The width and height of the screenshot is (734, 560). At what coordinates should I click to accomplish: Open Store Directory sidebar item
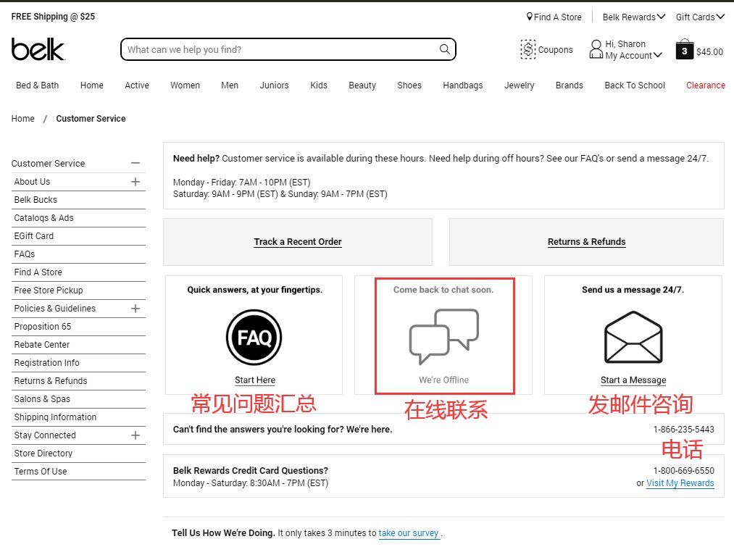(43, 454)
